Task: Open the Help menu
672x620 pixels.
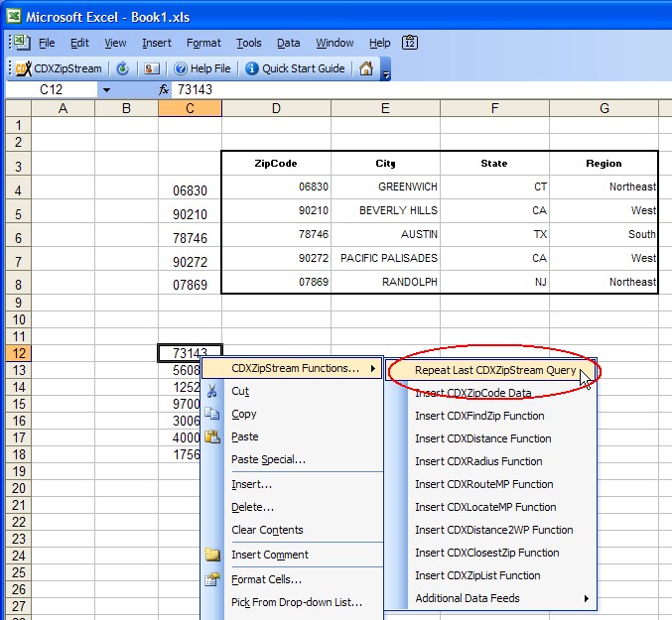Action: 380,43
